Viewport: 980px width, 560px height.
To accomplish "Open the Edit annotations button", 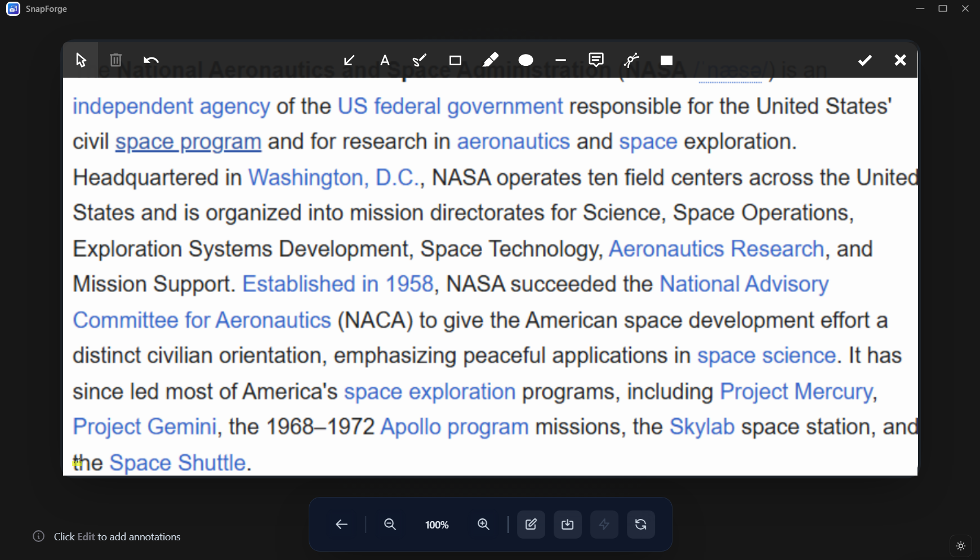I will coord(531,525).
